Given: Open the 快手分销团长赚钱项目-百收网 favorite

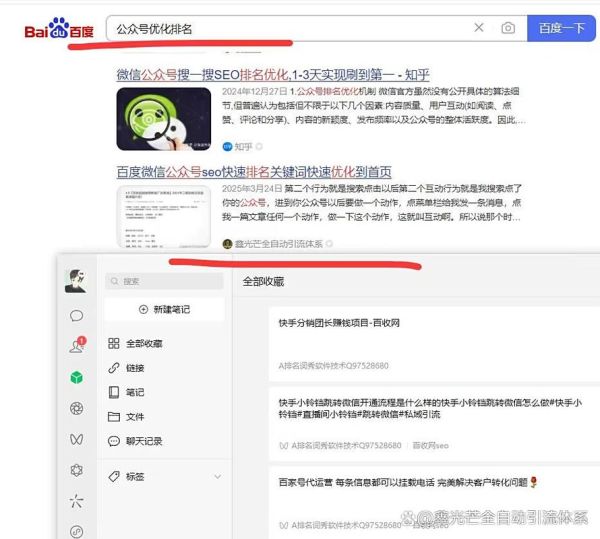Looking at the screenshot, I should tap(434, 344).
